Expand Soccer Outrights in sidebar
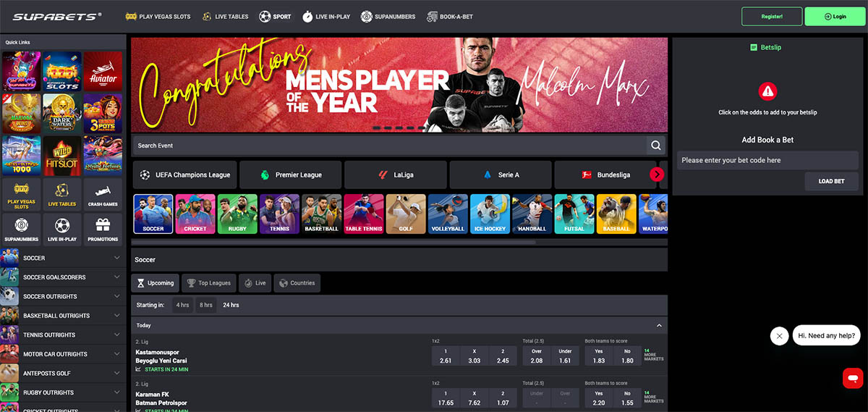The image size is (868, 412). coord(63,296)
